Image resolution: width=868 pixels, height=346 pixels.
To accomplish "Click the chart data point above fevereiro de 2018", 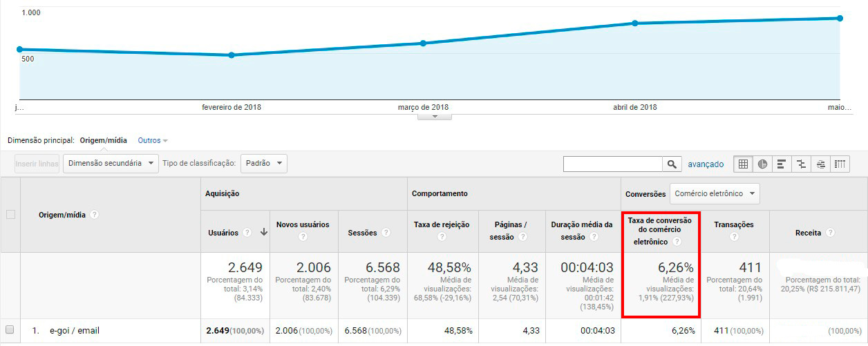I will (x=232, y=55).
